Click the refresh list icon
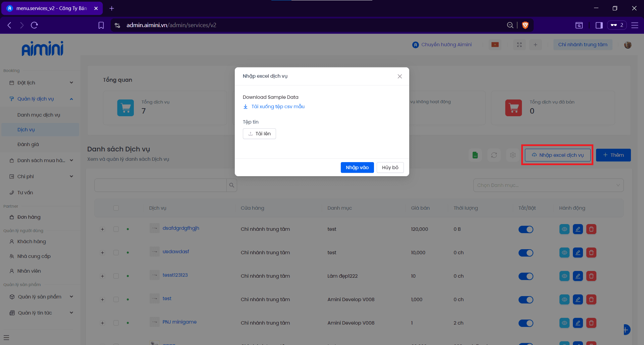Image resolution: width=644 pixels, height=345 pixels. [x=494, y=155]
